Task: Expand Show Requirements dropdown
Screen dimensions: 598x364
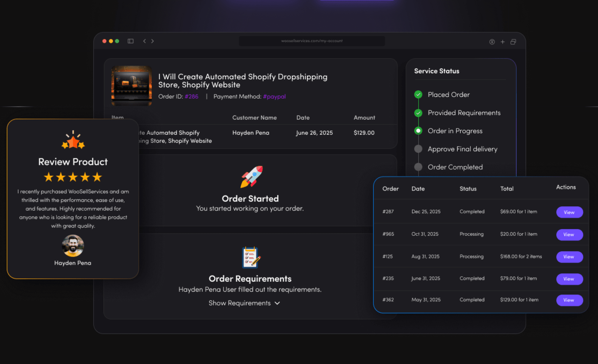Action: pyautogui.click(x=244, y=303)
